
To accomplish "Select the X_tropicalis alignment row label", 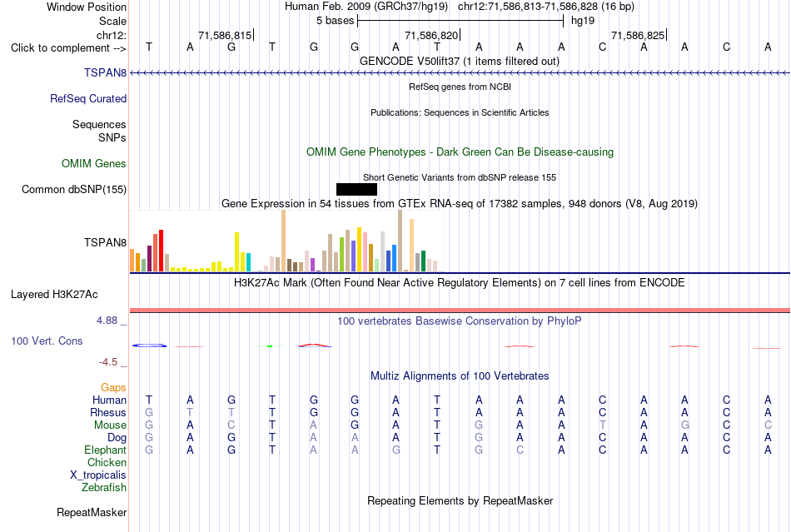I will tap(98, 475).
